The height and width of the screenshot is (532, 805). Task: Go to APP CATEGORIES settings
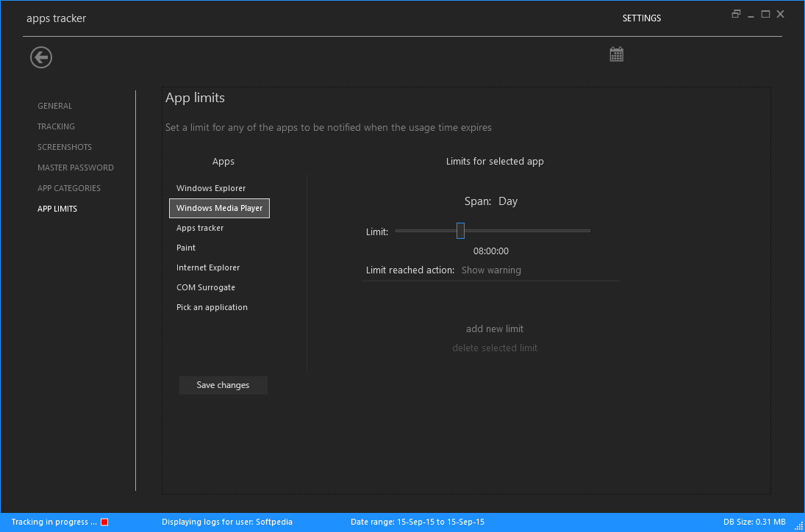(x=69, y=188)
